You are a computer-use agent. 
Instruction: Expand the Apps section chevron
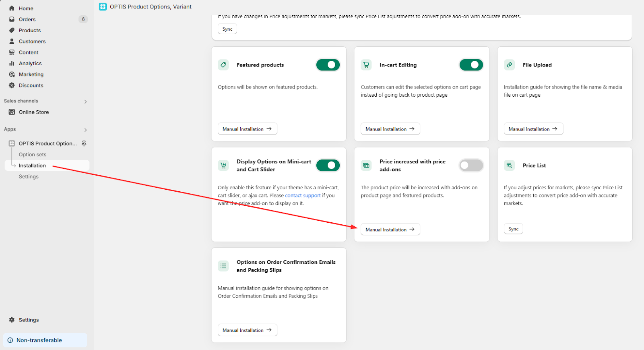pos(85,130)
